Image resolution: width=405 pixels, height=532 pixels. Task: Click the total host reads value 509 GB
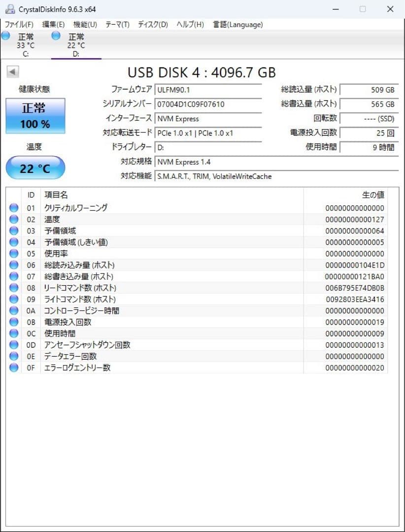369,90
